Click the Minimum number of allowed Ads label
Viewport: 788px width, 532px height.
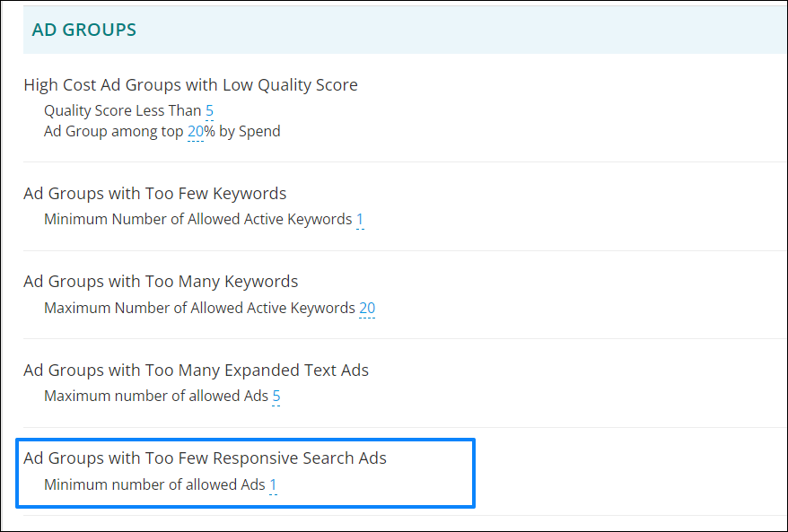[154, 484]
